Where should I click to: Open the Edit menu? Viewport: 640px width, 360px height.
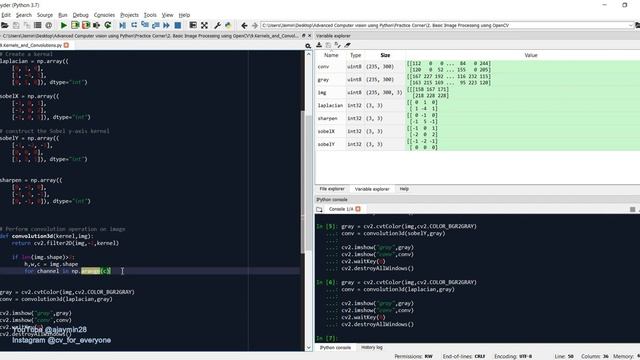pyautogui.click(x=6, y=15)
